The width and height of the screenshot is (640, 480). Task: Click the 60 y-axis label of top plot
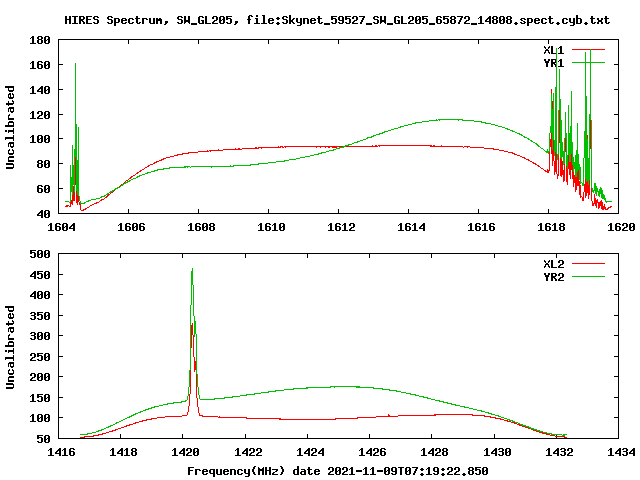click(43, 189)
